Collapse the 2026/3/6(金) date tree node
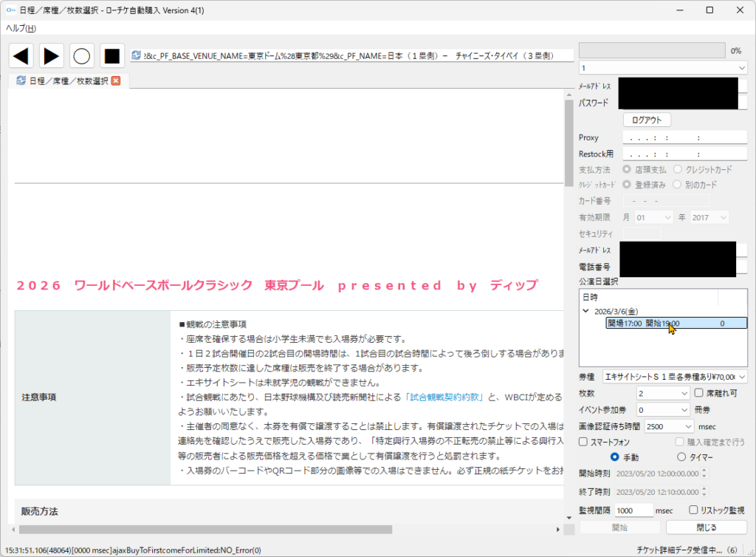Viewport: 756px width, 557px height. tap(586, 312)
